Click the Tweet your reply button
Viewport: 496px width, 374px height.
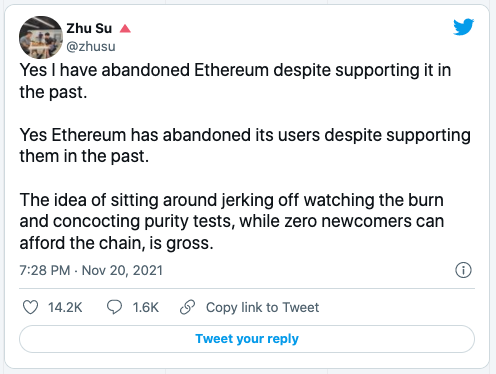pos(247,339)
